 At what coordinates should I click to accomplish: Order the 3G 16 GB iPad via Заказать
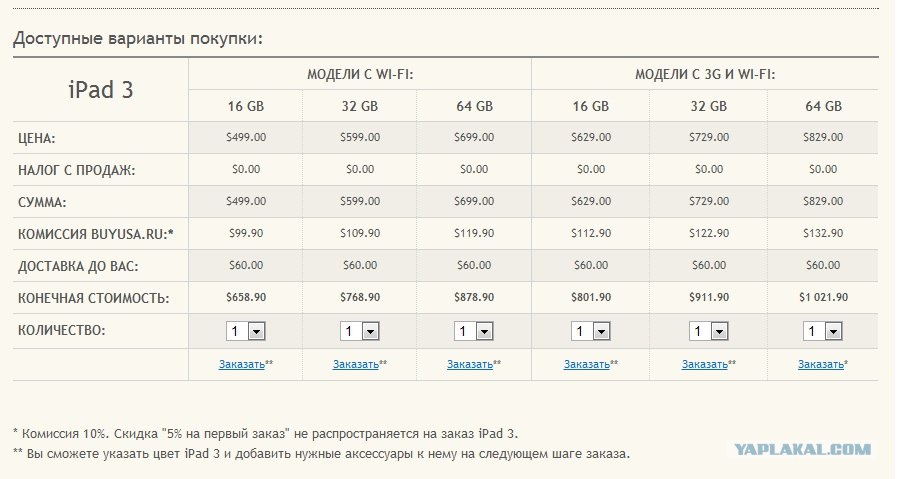(x=586, y=364)
